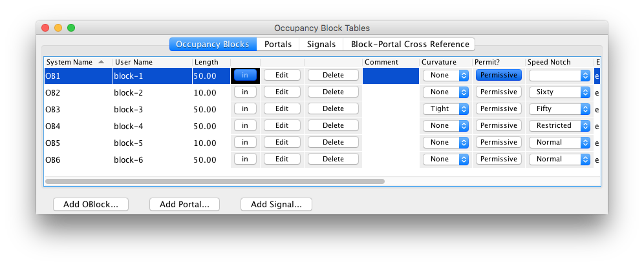Screen dimensions: 644x266
Task: Open the Speed Notch dropdown for OB2
Action: (x=559, y=92)
